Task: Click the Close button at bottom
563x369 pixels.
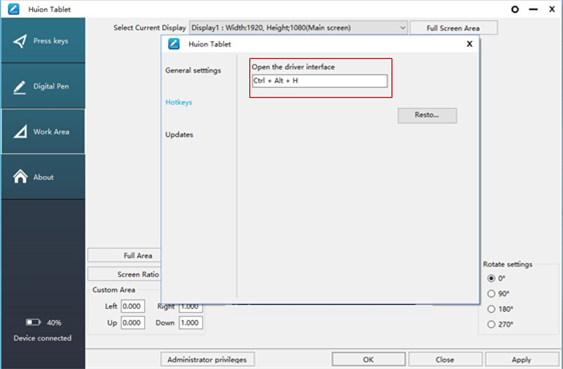Action: tap(445, 359)
